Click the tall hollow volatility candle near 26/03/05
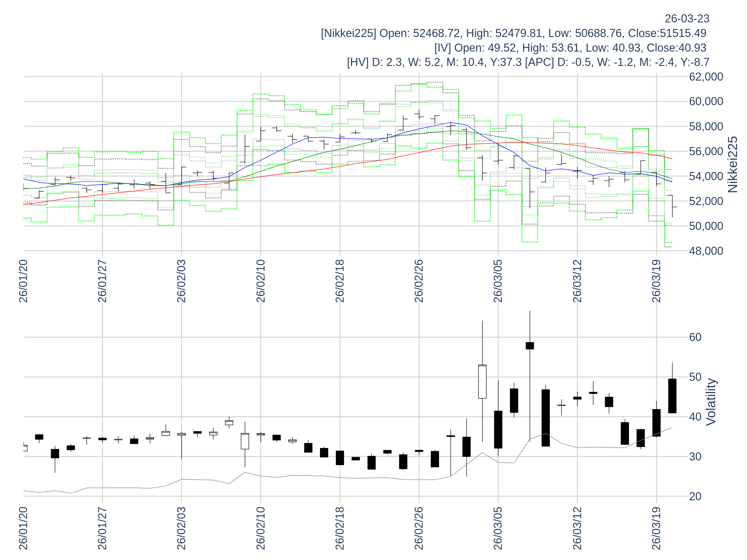 (482, 382)
